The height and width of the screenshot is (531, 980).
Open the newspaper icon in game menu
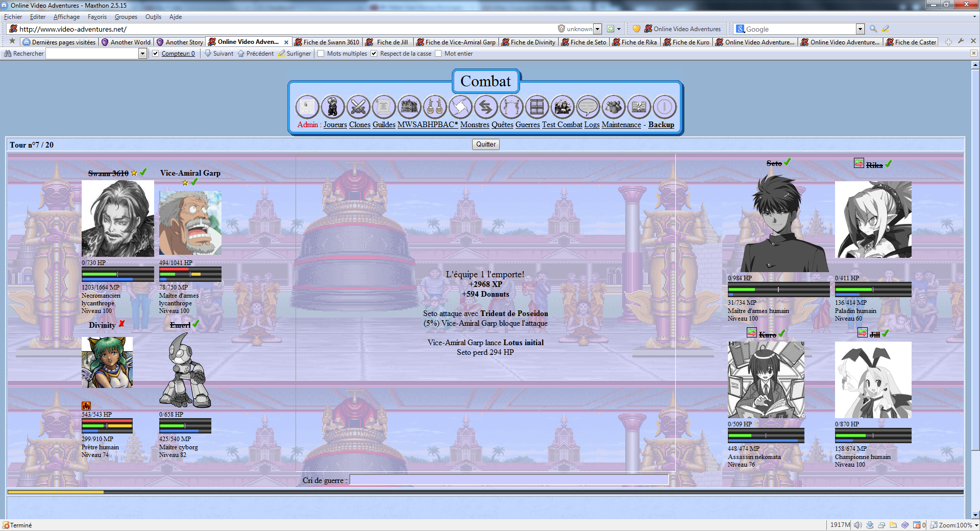pyautogui.click(x=307, y=107)
